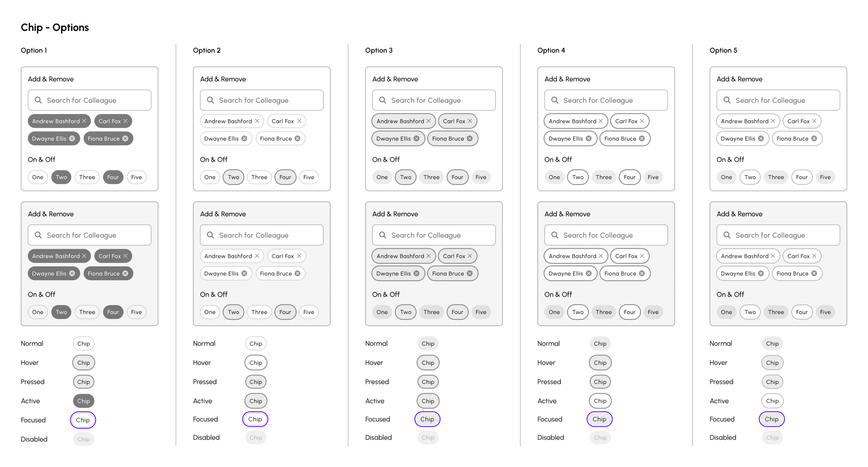Toggle the Four chip in Option 3 gray panel
Screen dimensions: 868x467
(x=457, y=312)
